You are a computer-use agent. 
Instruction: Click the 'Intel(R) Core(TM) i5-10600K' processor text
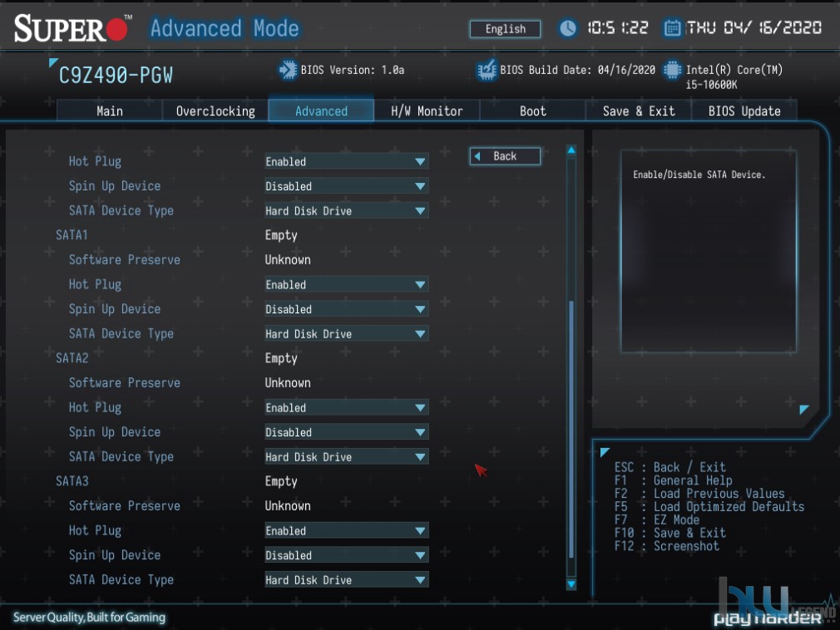(x=734, y=77)
